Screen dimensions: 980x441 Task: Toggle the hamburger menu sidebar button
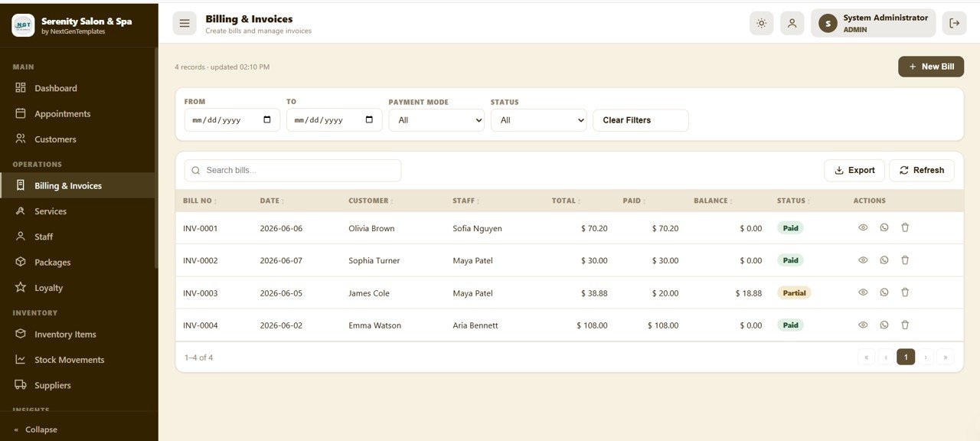pos(185,24)
